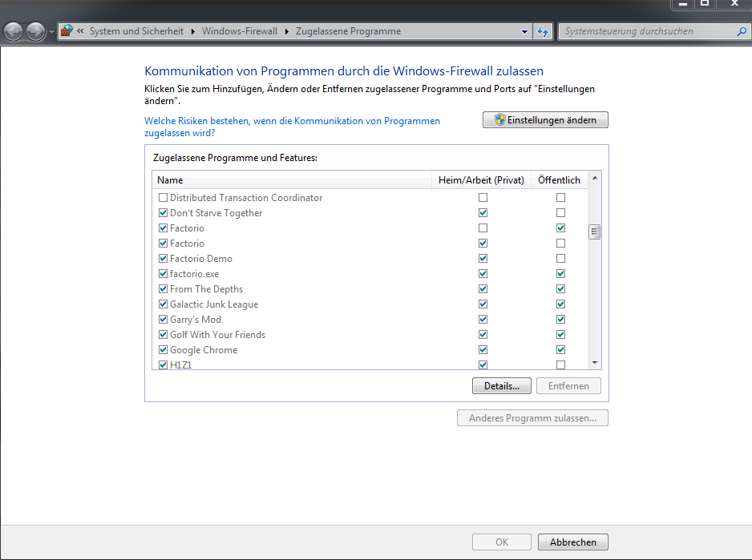Image resolution: width=752 pixels, height=560 pixels.
Task: Click the firewall icon in address bar
Action: (x=67, y=30)
